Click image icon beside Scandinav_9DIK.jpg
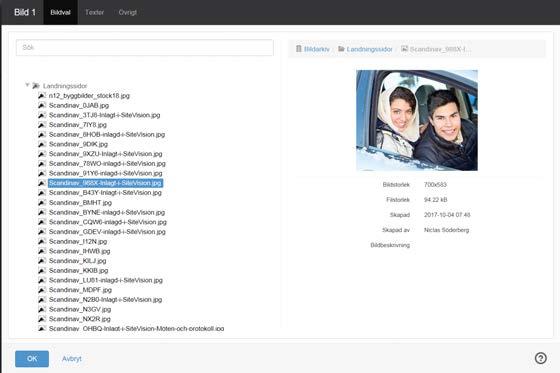The image size is (560, 373). tap(42, 144)
